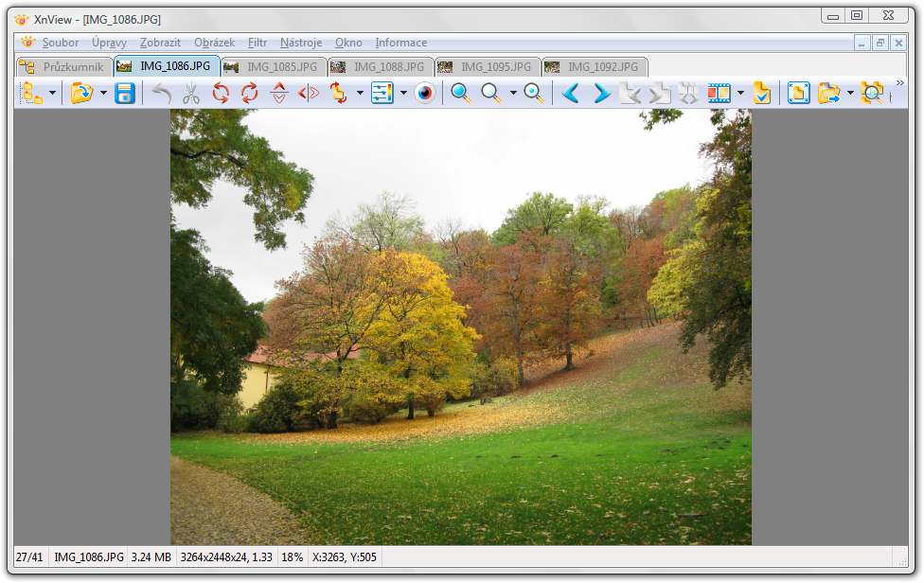The image size is (924, 583).
Task: Zoom out with clear magnifier icon
Action: coord(490,93)
